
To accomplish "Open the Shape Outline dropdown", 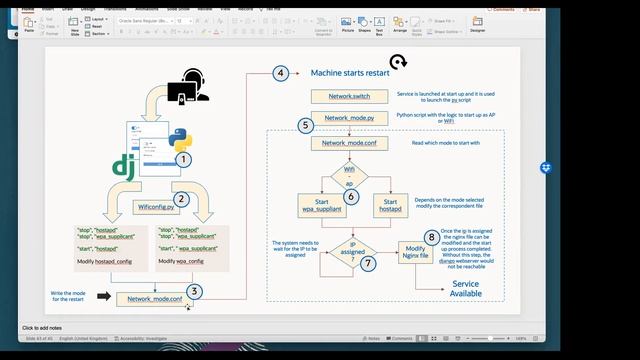I will [444, 31].
